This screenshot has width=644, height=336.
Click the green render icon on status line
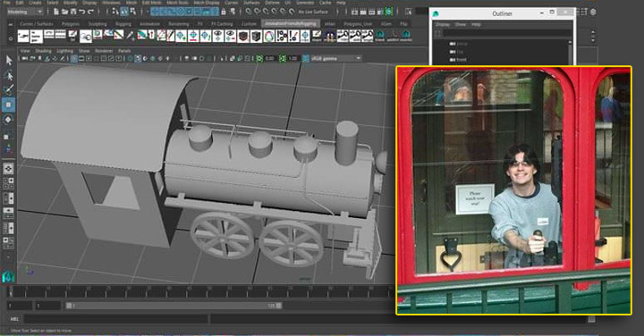point(388,12)
